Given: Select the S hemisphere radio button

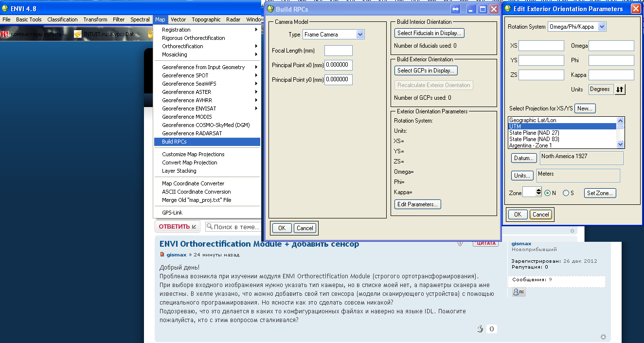Looking at the screenshot, I should coord(566,193).
